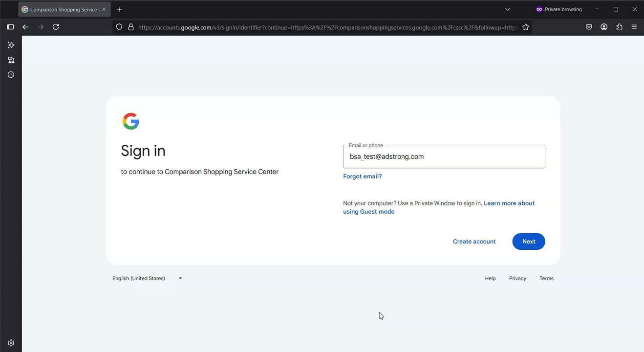Open the Extensions puzzle icon
The width and height of the screenshot is (644, 352).
click(619, 27)
